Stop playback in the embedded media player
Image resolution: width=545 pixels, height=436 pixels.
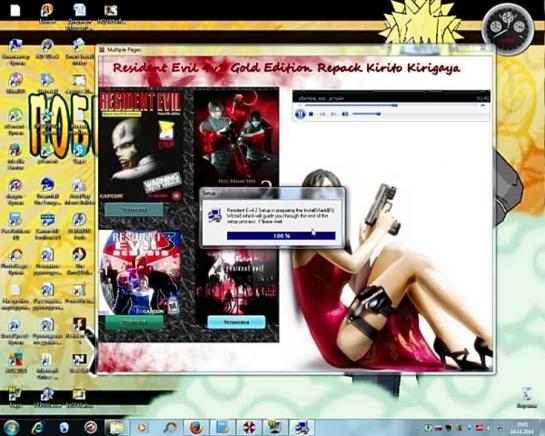pyautogui.click(x=311, y=114)
